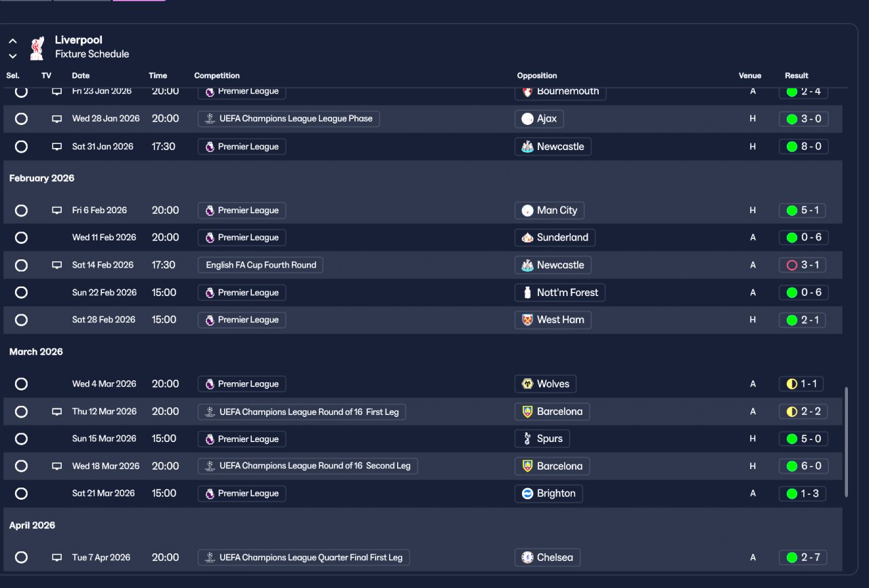Click the TV icon on the Ajax fixture row
The image size is (869, 588).
[x=57, y=119]
